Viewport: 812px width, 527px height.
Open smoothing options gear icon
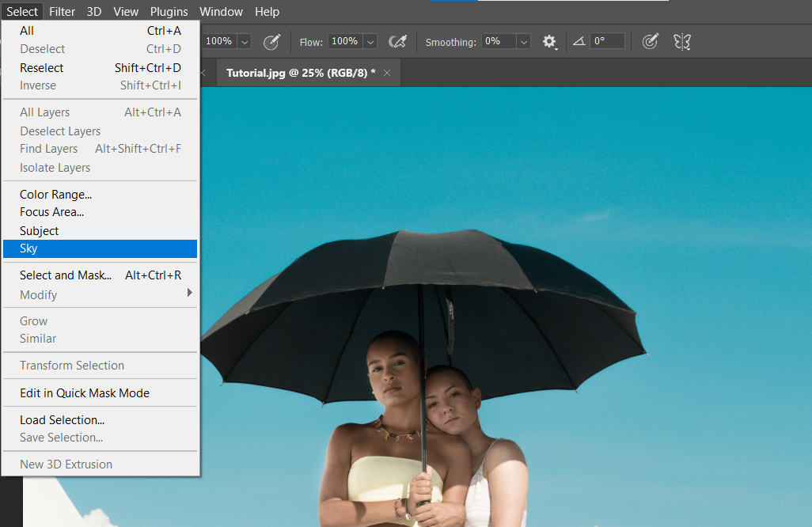click(549, 41)
